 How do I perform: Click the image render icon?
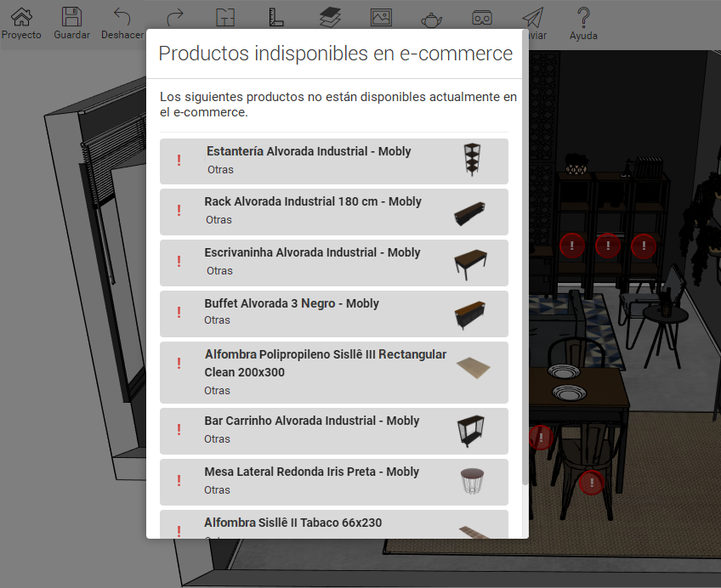click(x=381, y=18)
